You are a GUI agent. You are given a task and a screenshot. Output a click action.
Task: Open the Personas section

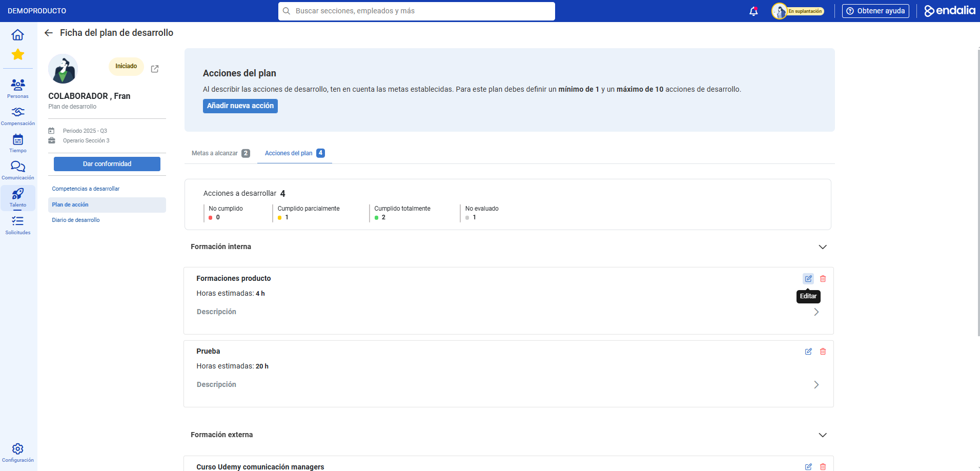pos(18,89)
